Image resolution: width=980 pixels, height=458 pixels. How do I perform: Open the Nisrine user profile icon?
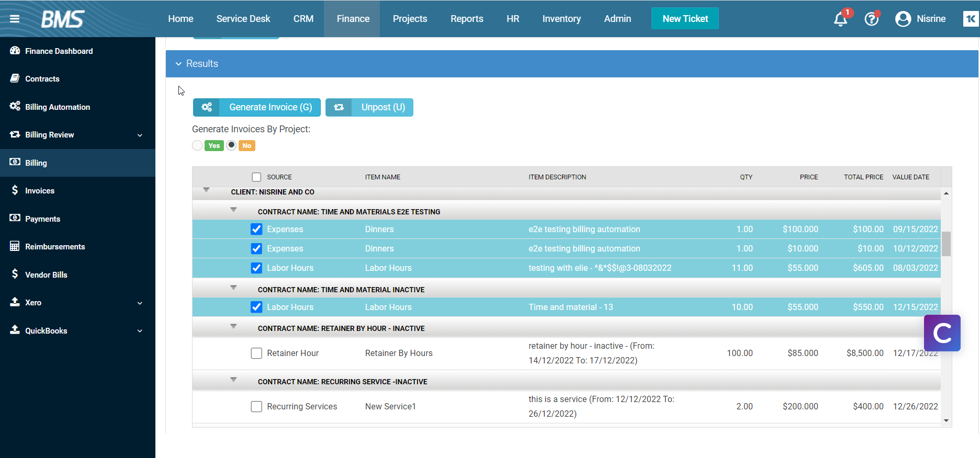[x=903, y=19]
